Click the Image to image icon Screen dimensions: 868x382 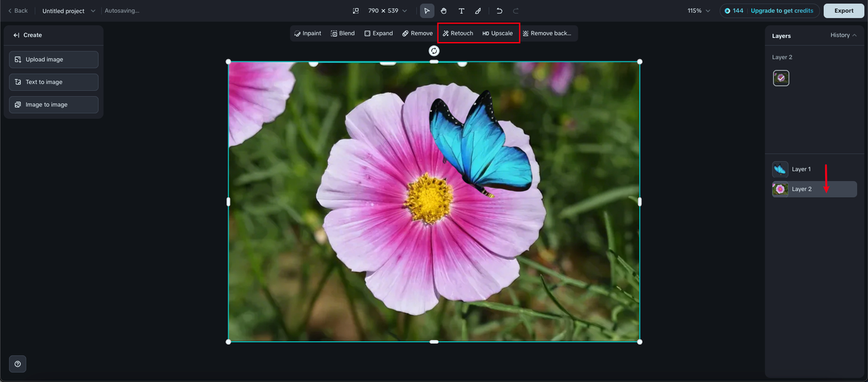[18, 104]
